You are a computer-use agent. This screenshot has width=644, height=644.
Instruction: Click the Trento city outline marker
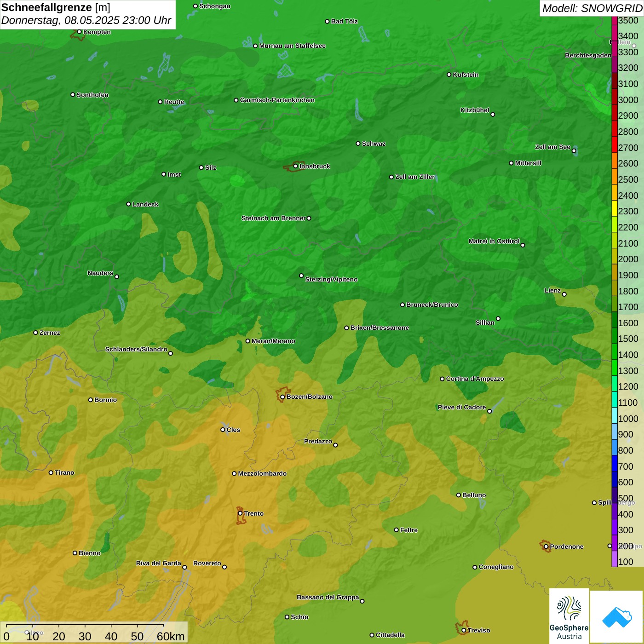pos(240,514)
